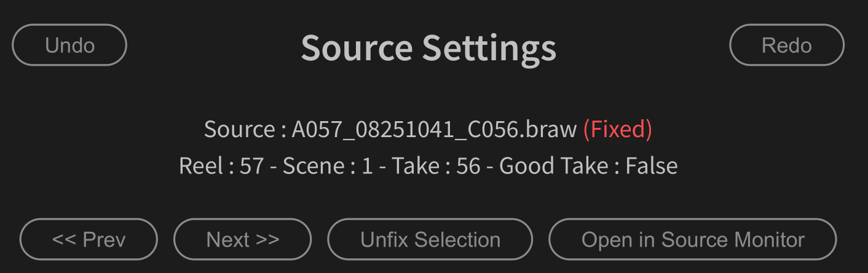Release the fixed source via Unfix Selection
Image resolution: width=868 pixels, height=273 pixels.
(430, 239)
